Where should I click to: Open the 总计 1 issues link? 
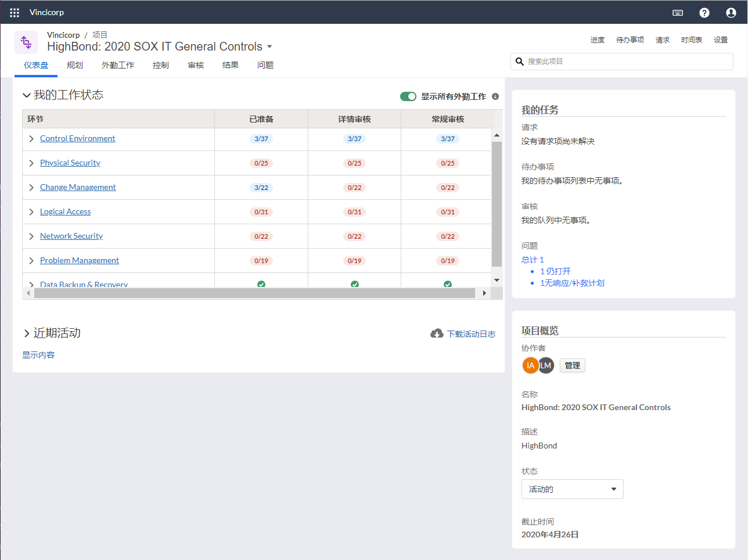tap(533, 260)
